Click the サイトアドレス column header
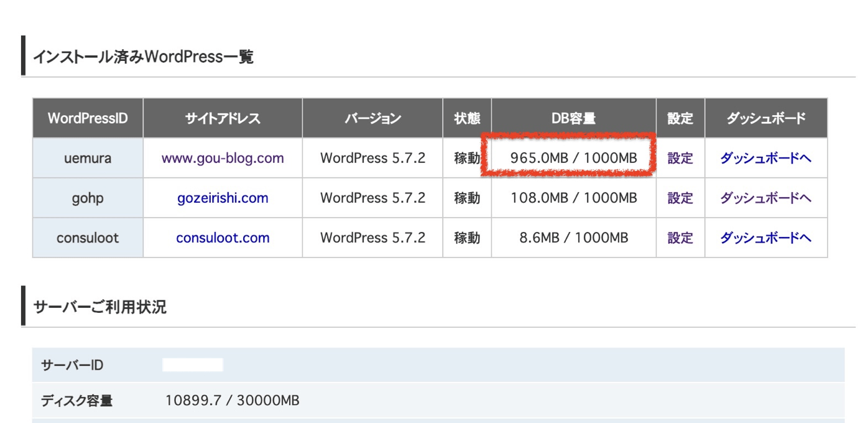This screenshot has width=868, height=423. tap(223, 118)
